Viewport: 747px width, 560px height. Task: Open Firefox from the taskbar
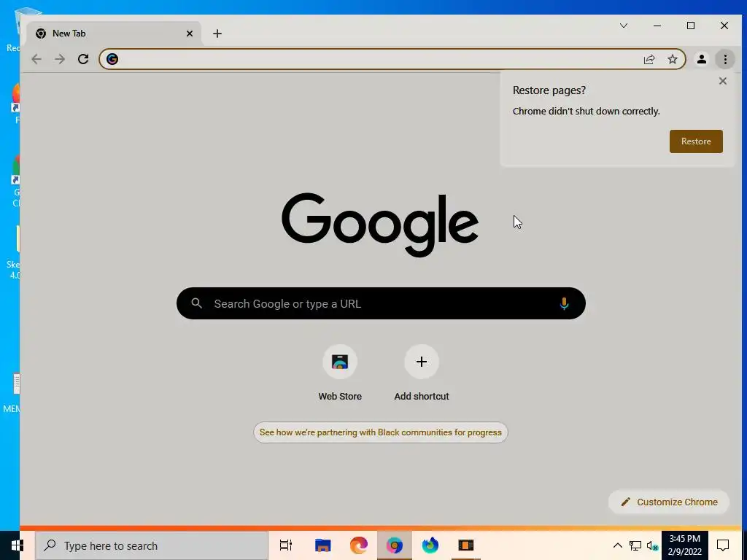(430, 545)
